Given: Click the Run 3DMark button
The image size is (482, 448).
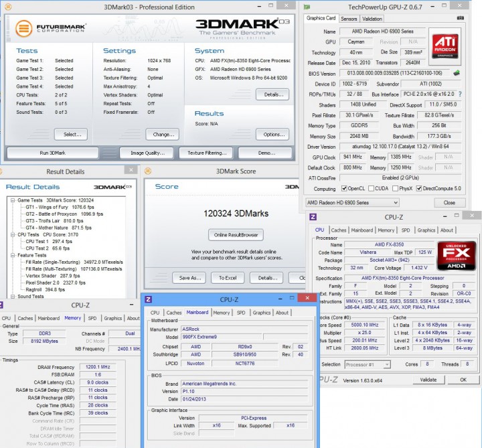Looking at the screenshot, I should [53, 153].
